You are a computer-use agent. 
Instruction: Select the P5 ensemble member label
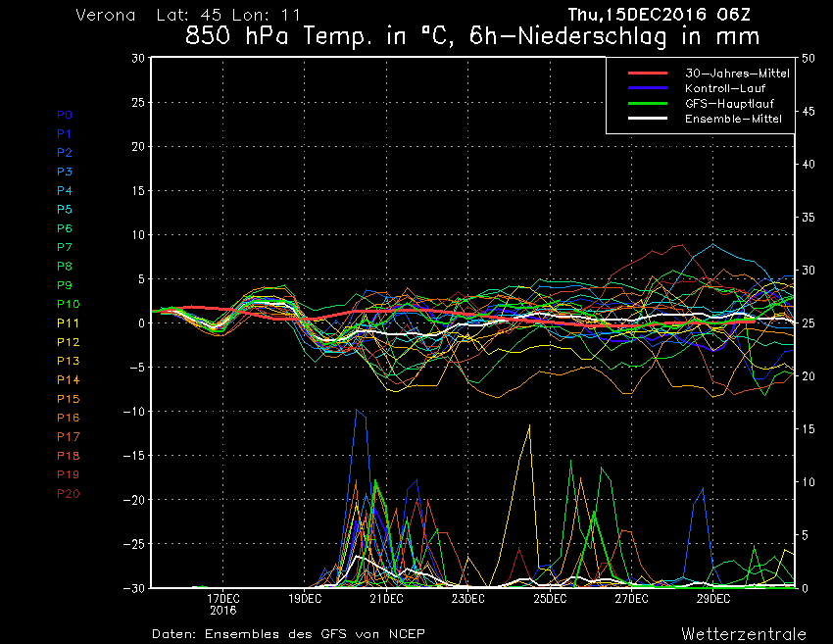(65, 210)
